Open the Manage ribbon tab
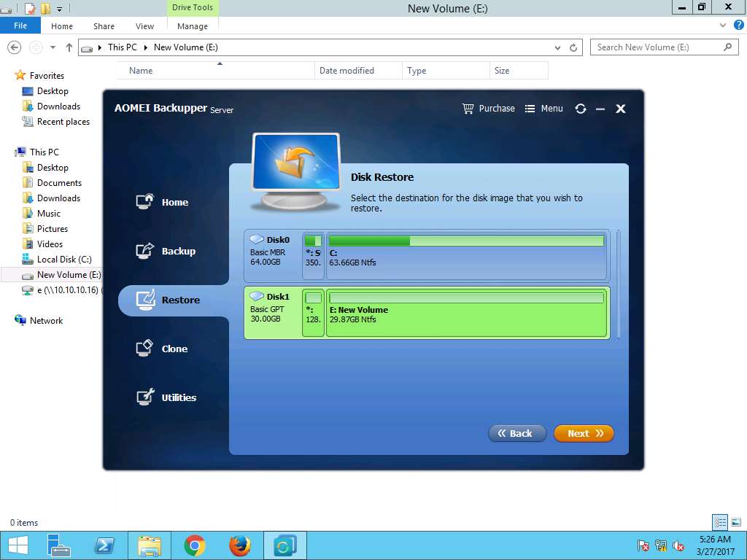The height and width of the screenshot is (560, 747). (x=193, y=26)
